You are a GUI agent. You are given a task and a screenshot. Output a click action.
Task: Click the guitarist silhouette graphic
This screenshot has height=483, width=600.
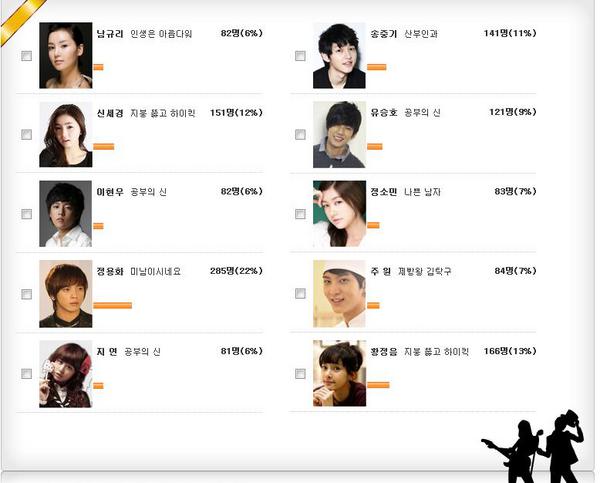(x=513, y=452)
